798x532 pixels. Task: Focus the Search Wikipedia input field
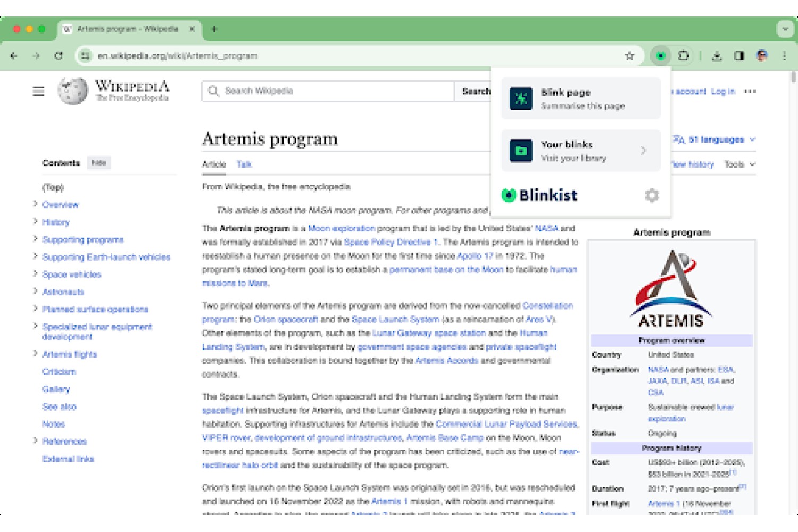328,91
